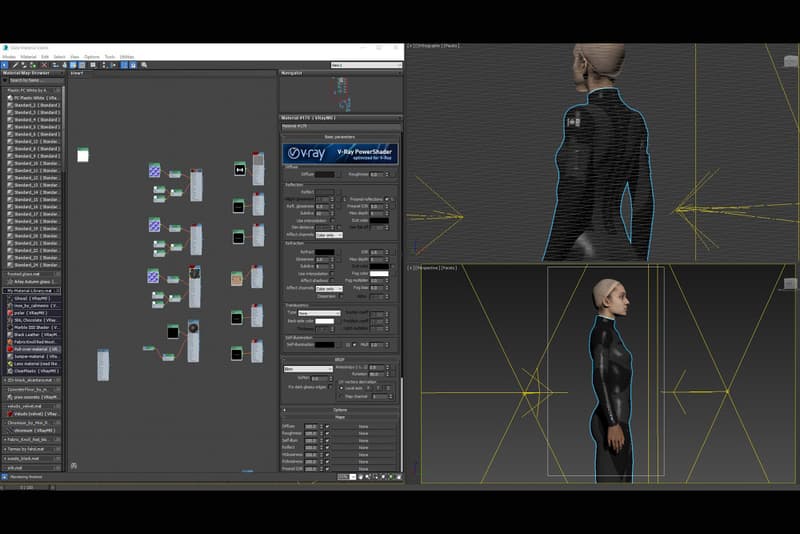Toggle the Affect shadows checkbox
The width and height of the screenshot is (800, 534).
(332, 281)
